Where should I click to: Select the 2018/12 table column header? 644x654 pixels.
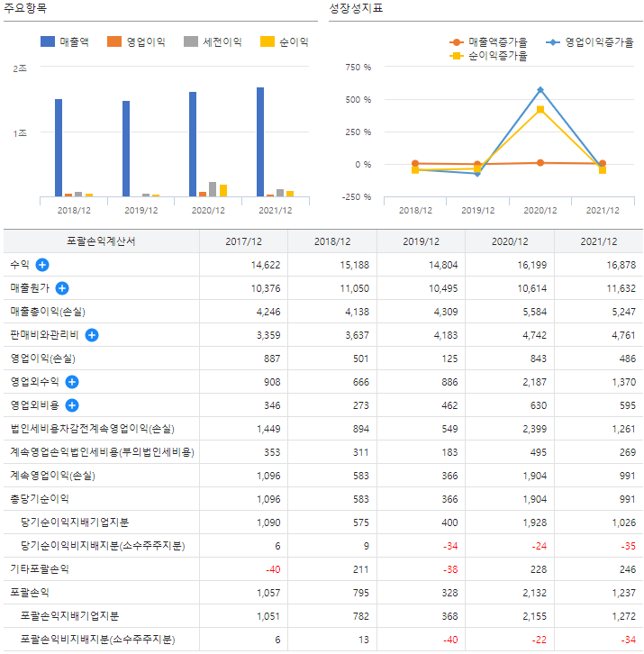click(332, 241)
